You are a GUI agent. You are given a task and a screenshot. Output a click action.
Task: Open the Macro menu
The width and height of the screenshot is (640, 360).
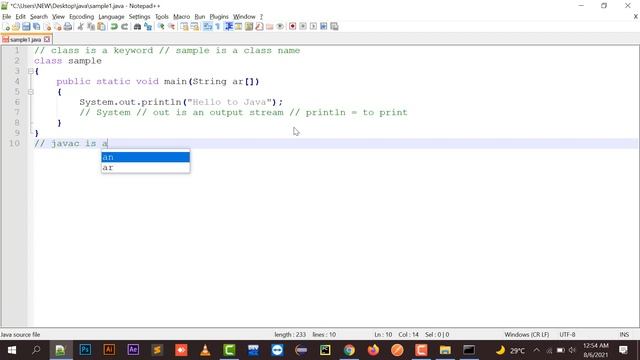pos(181,17)
